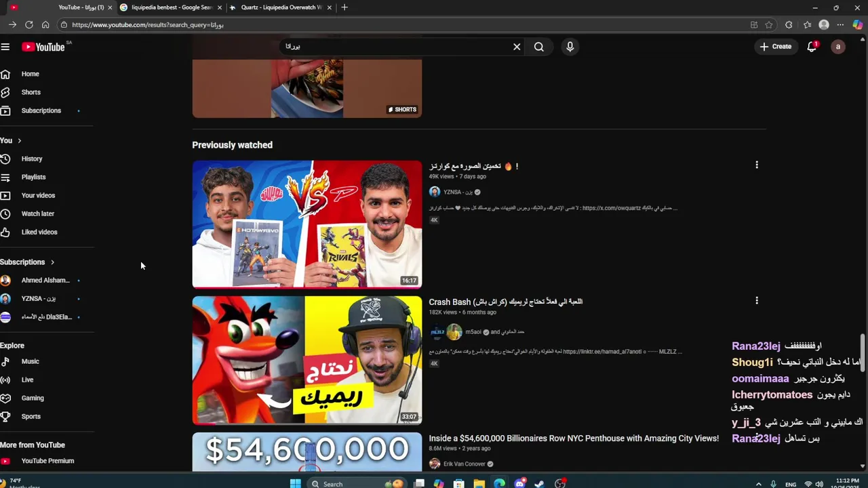868x488 pixels.
Task: Open the account avatar menu
Action: pos(838,47)
